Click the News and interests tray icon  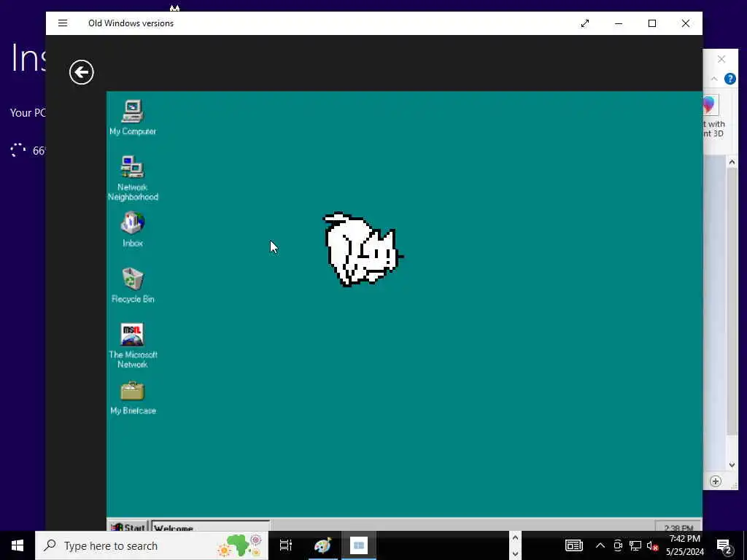(x=574, y=545)
